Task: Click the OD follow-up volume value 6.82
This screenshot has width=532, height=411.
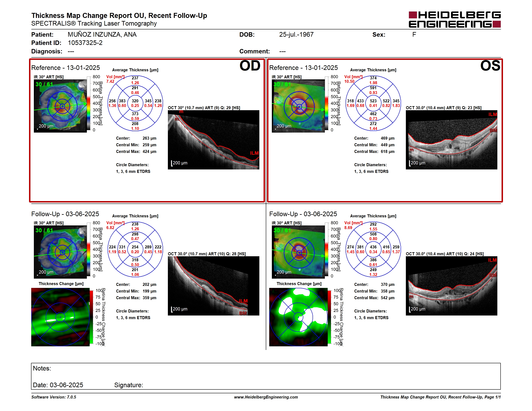Action: [110, 228]
